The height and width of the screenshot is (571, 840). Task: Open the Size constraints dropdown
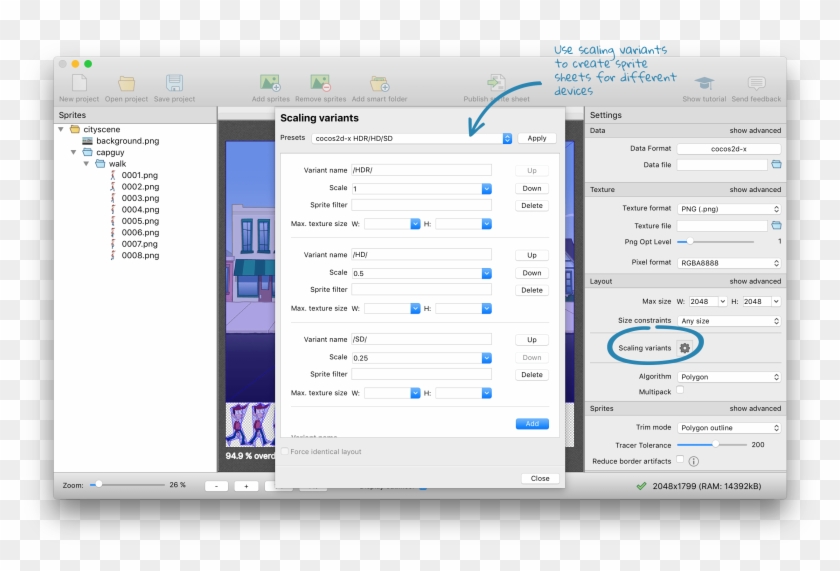pos(729,321)
